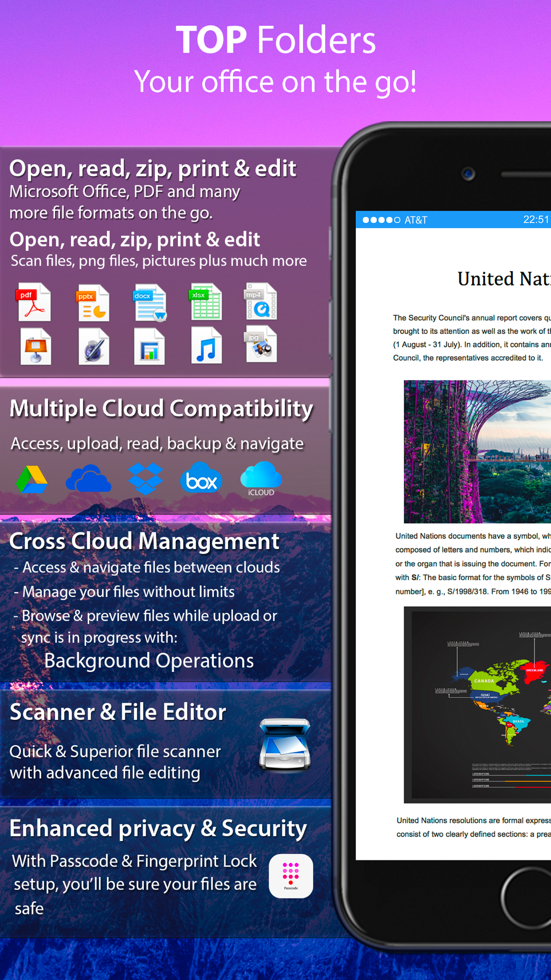Click "Microsoft Office, PDF and many" text line
551x980 pixels.
(125, 191)
